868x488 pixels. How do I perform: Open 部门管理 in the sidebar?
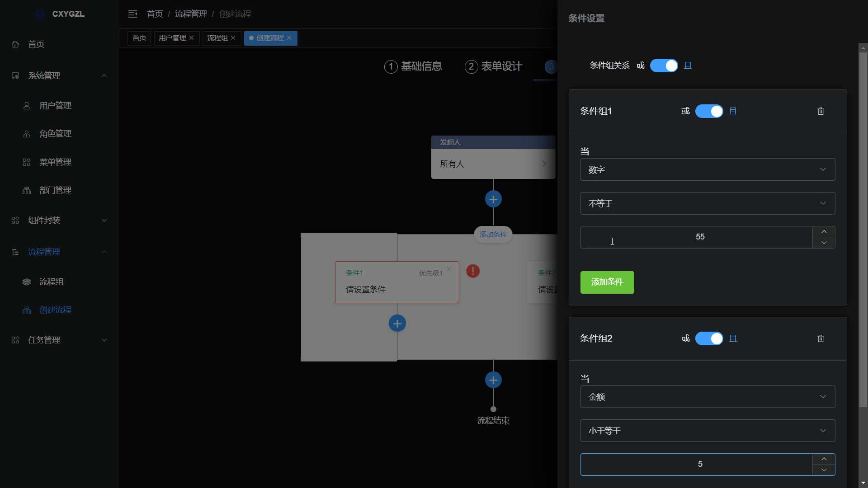pos(59,190)
